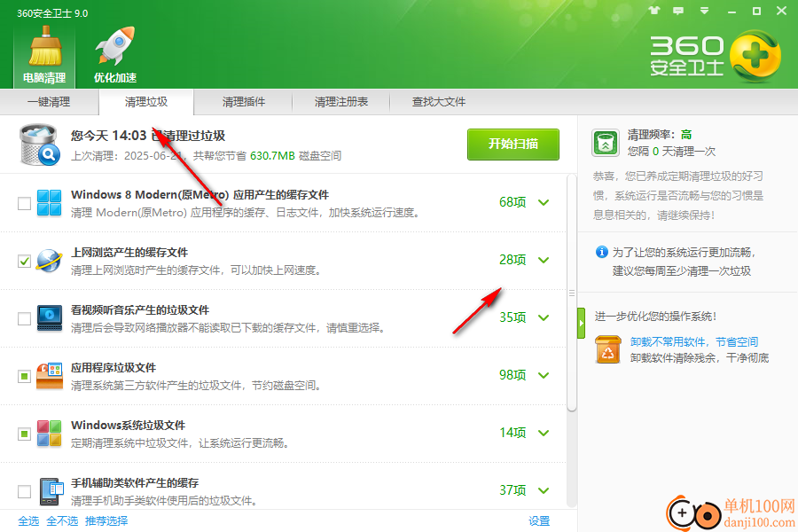Click the 手机辅助类软件 phone icon
This screenshot has height=532, width=798.
[51, 491]
